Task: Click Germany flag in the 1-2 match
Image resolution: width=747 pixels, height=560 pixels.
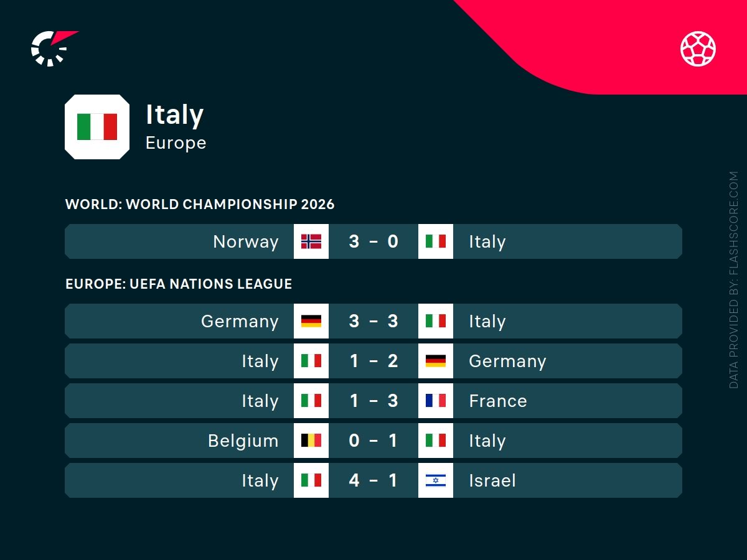Action: 436,361
